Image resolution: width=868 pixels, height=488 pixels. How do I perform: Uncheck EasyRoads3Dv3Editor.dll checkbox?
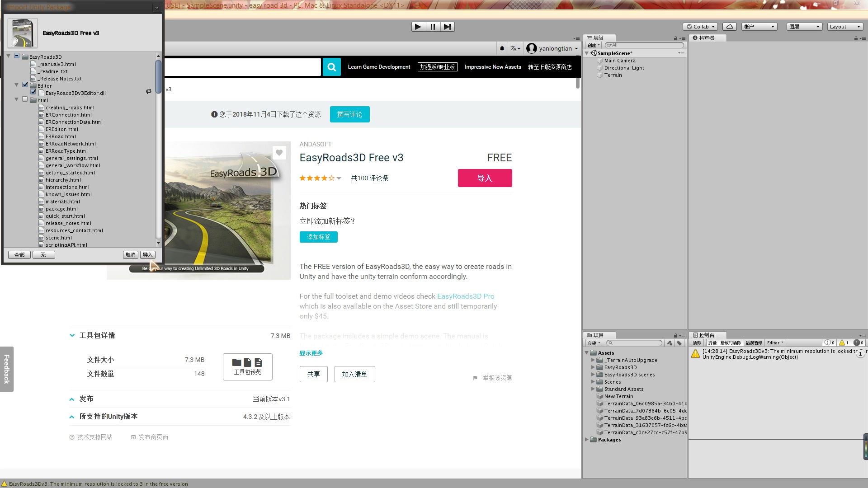tap(33, 92)
